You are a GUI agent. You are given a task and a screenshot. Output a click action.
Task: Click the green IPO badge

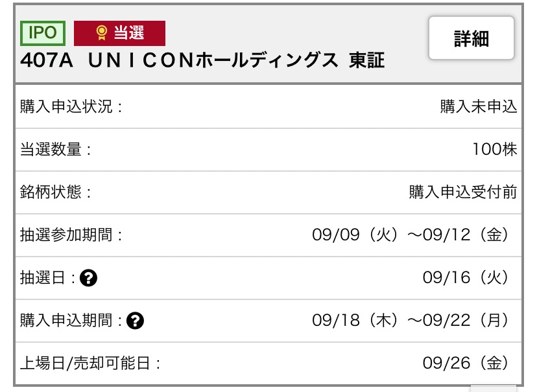click(43, 33)
